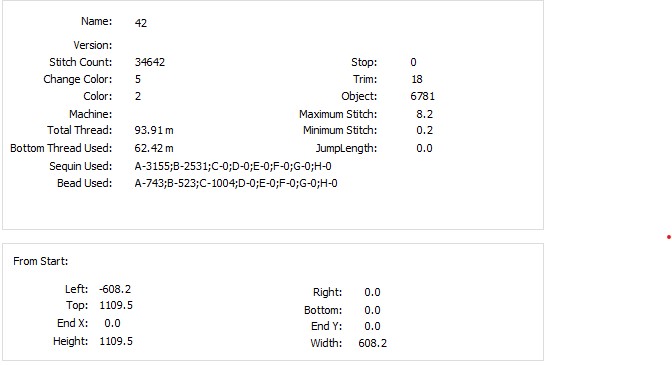Viewport: 672px width, 365px height.
Task: Select the Sequin Used value string
Action: pos(233,166)
